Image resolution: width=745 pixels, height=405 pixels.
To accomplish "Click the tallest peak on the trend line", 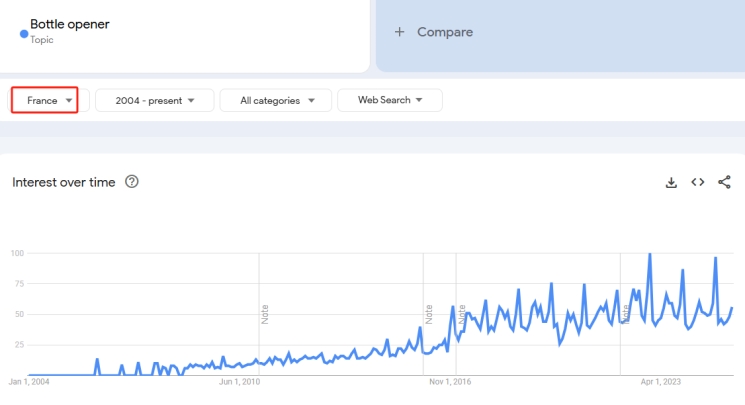I will click(650, 254).
